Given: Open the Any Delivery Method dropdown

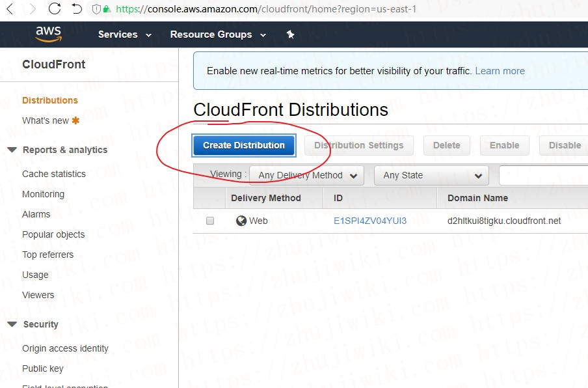Looking at the screenshot, I should pos(306,175).
